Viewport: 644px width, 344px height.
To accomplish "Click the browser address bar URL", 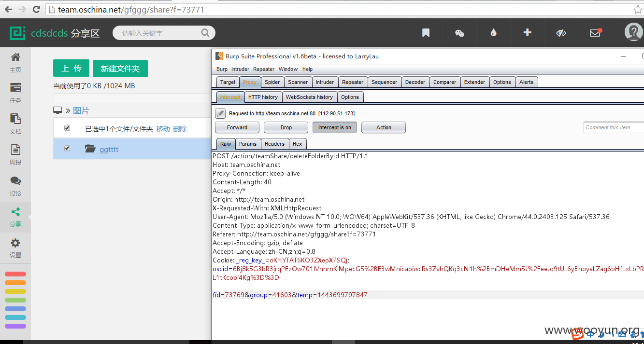I will point(131,9).
